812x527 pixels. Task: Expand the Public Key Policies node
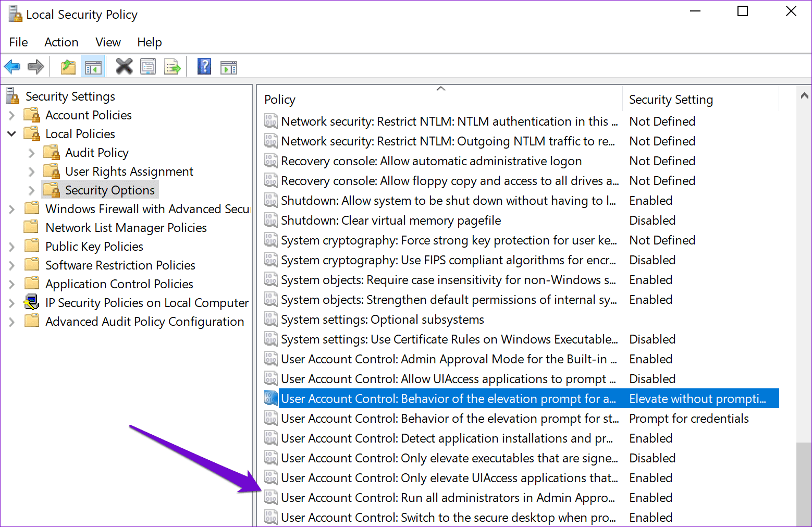(11, 246)
